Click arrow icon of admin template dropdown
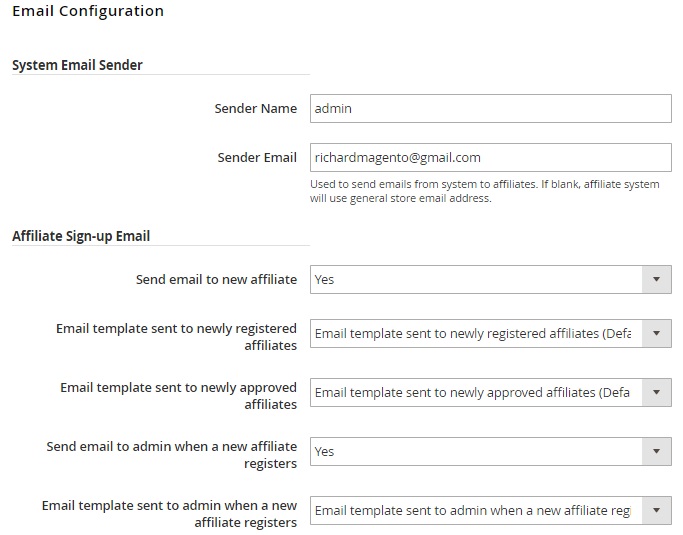 pyautogui.click(x=656, y=511)
